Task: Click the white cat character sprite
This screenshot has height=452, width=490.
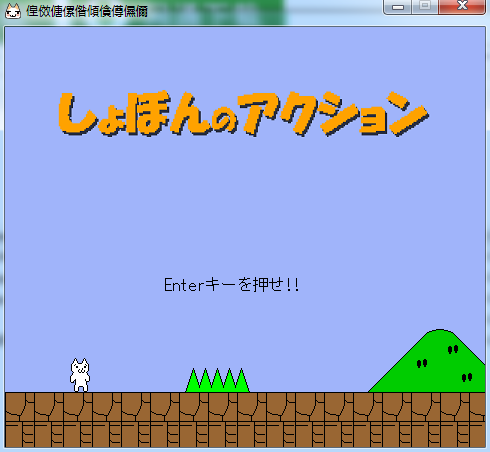Action: pyautogui.click(x=80, y=375)
